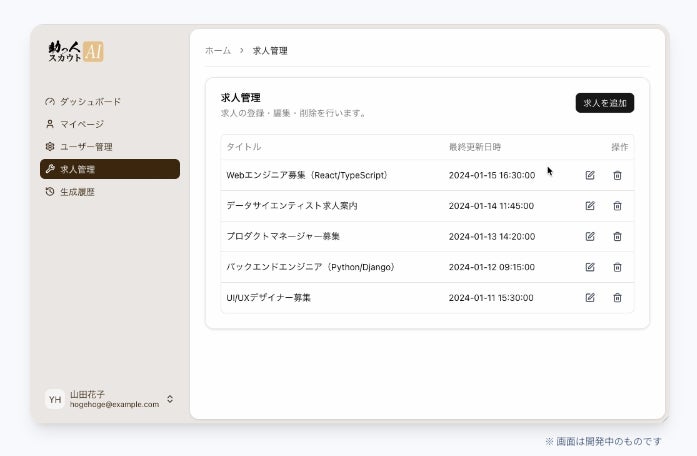
Task: Edit the UI/UXデザイナー募集 row
Action: click(x=590, y=298)
